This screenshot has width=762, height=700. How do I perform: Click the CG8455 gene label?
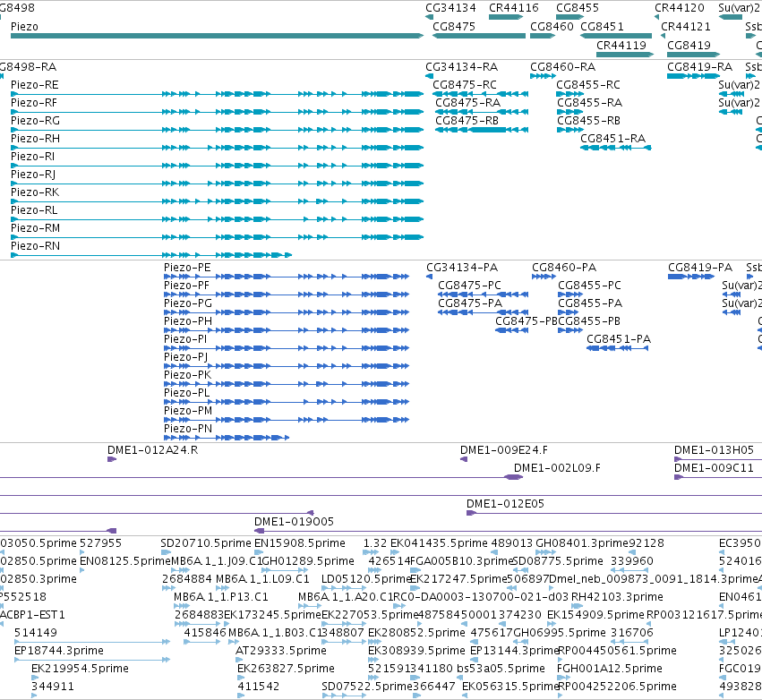(x=578, y=8)
